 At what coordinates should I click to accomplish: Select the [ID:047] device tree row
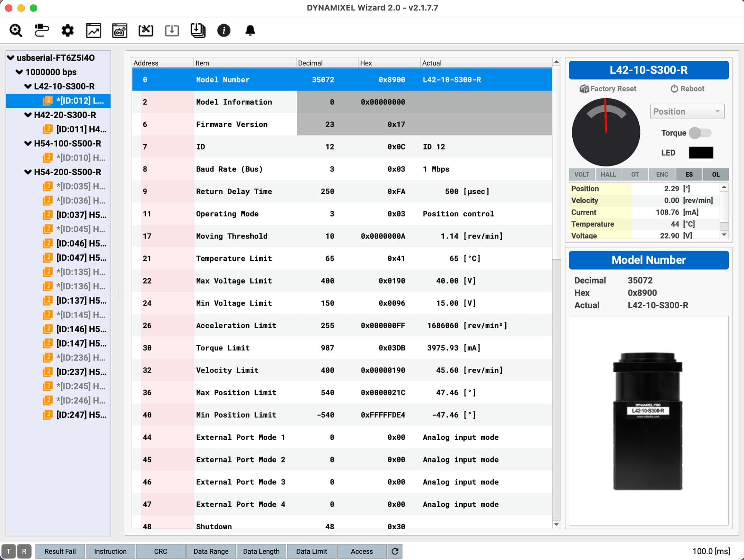(58, 258)
